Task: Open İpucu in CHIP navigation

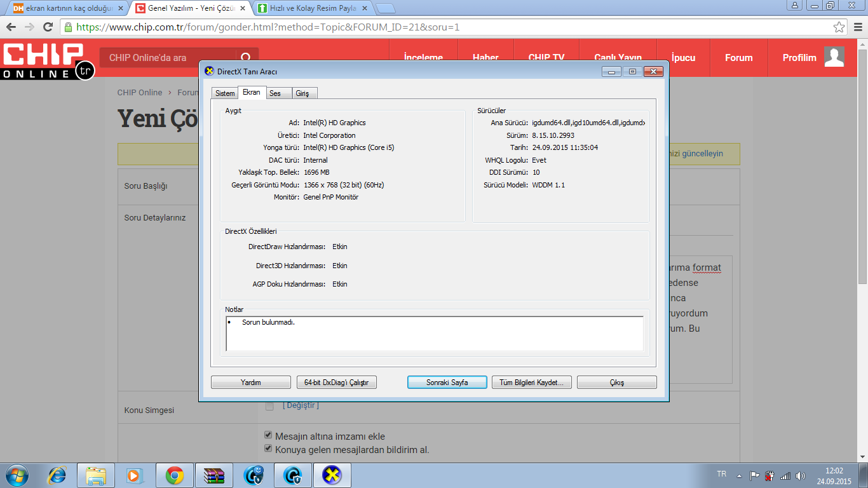Action: click(683, 57)
